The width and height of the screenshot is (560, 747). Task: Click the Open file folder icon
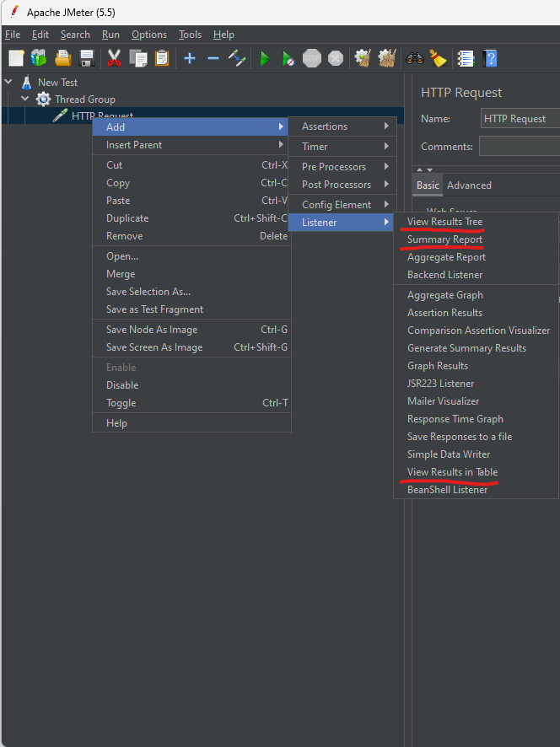63,59
